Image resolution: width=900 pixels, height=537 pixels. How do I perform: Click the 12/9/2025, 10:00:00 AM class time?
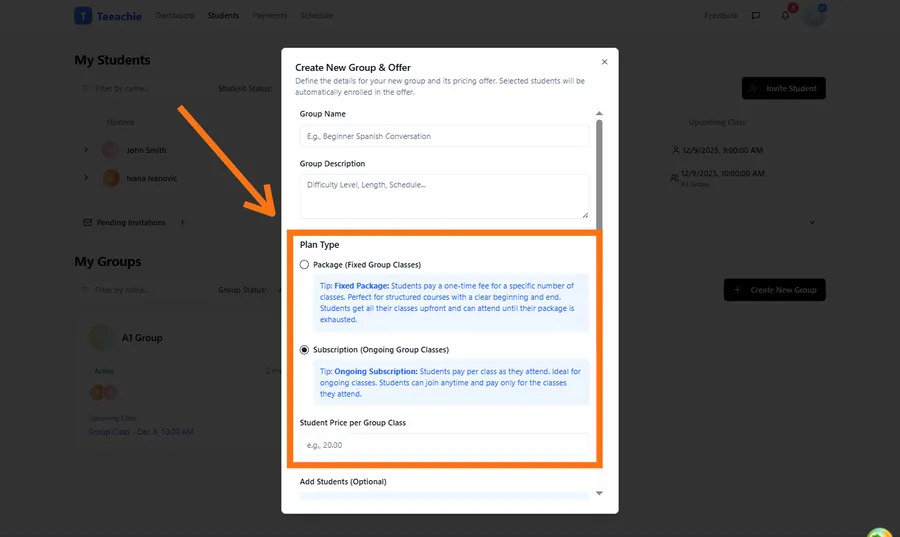(x=723, y=173)
